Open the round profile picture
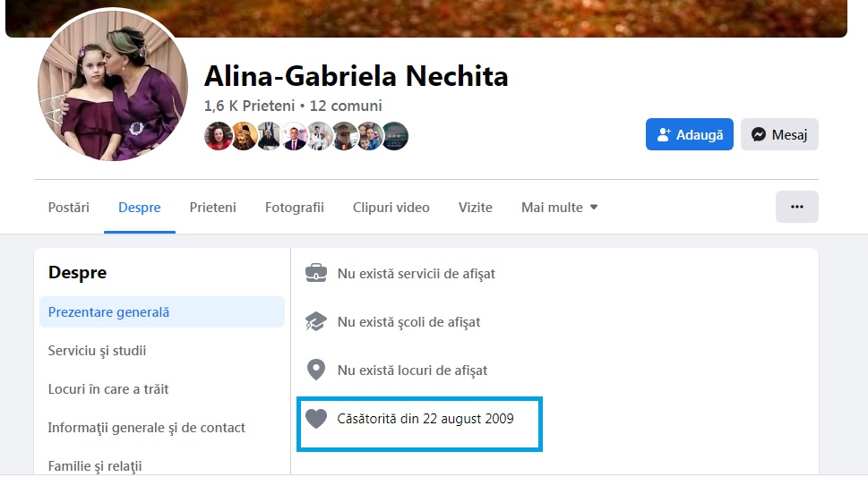Screen dimensions: 868x477 coord(113,85)
